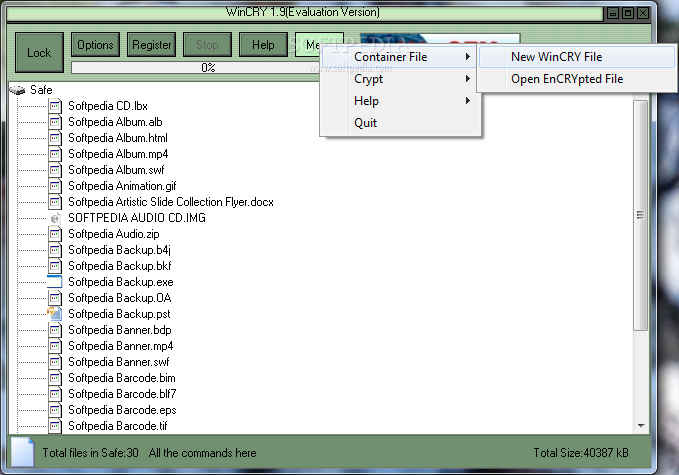Click the Menu toolbar button

[x=308, y=45]
